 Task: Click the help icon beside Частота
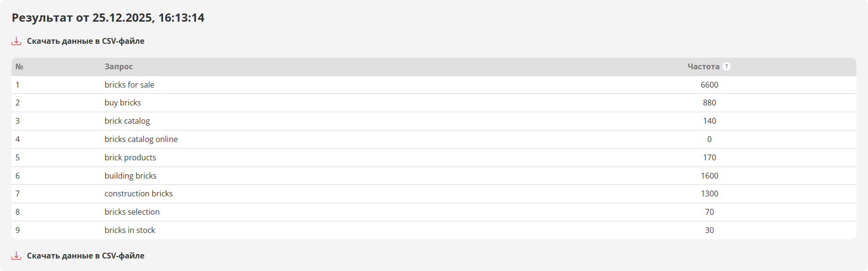tap(727, 66)
